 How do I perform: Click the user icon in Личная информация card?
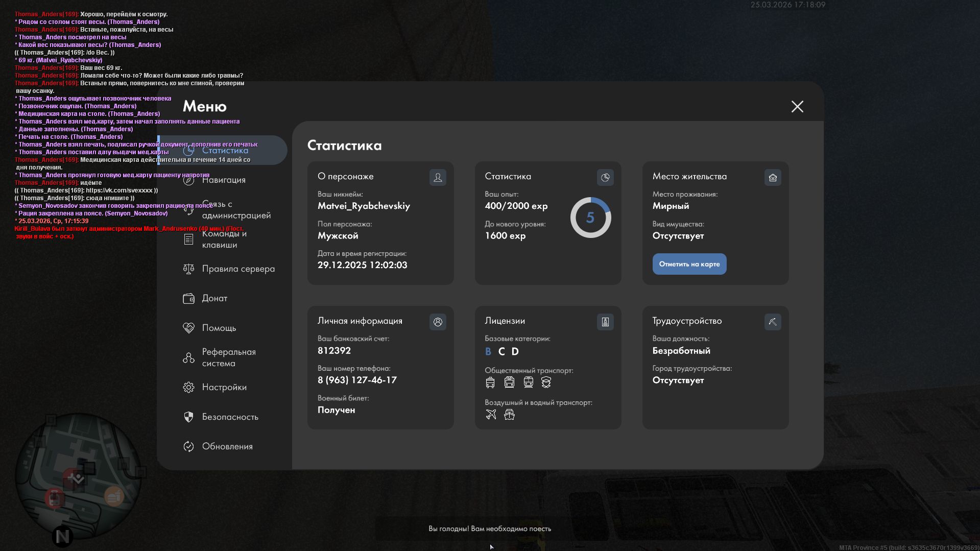coord(438,322)
